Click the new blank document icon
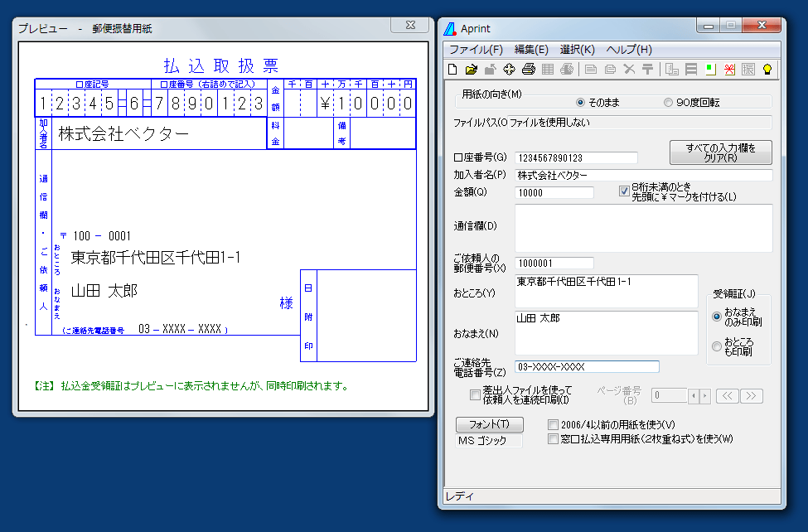808x532 pixels. (x=452, y=69)
